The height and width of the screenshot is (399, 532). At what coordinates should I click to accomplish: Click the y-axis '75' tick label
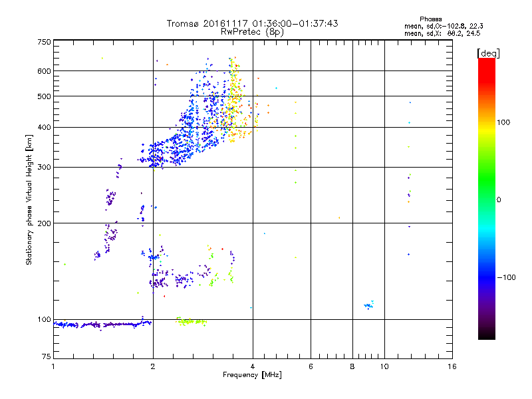(47, 356)
